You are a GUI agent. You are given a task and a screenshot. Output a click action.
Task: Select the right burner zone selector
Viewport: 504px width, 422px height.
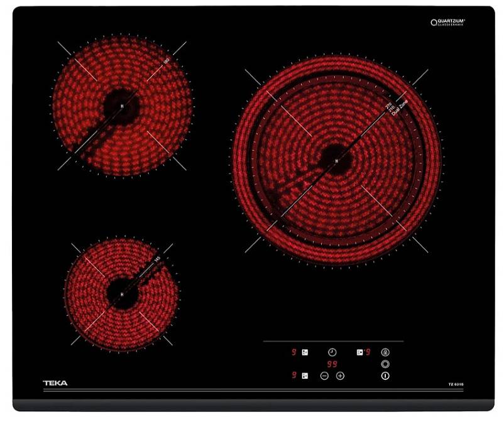point(359,352)
